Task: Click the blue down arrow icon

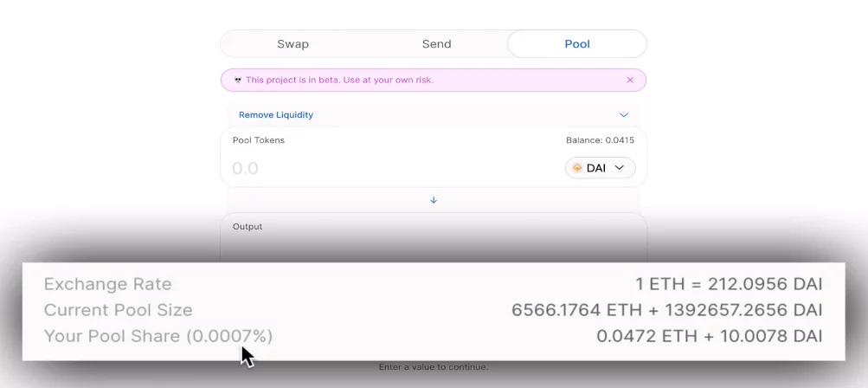Action: point(434,200)
